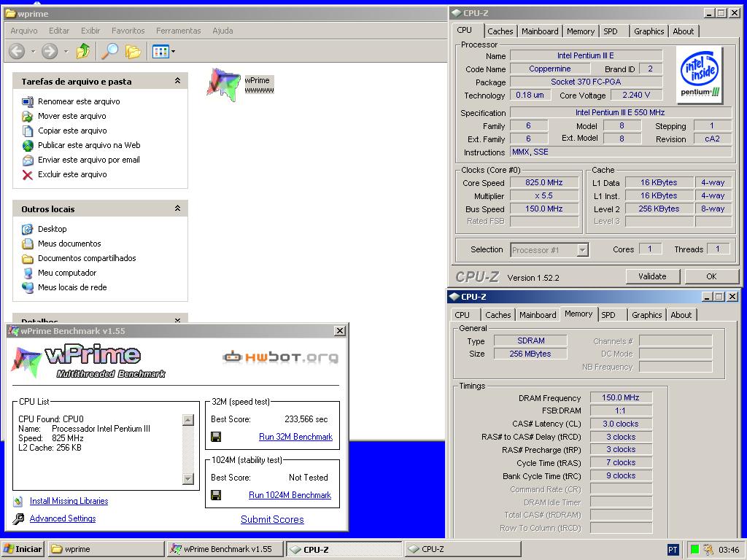747x560 pixels.
Task: Switch to wprime folder taskbar button
Action: tap(105, 549)
